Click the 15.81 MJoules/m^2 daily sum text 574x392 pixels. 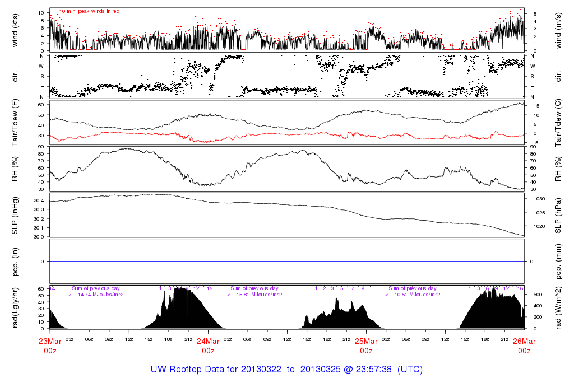point(254,295)
